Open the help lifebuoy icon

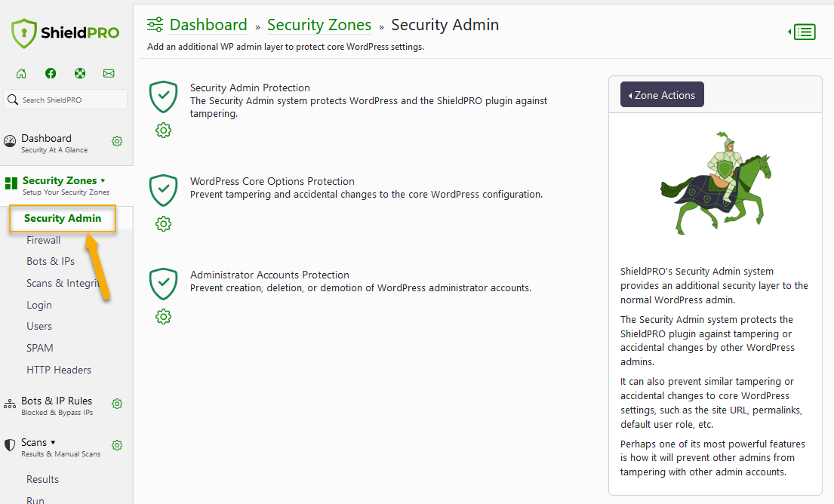79,72
